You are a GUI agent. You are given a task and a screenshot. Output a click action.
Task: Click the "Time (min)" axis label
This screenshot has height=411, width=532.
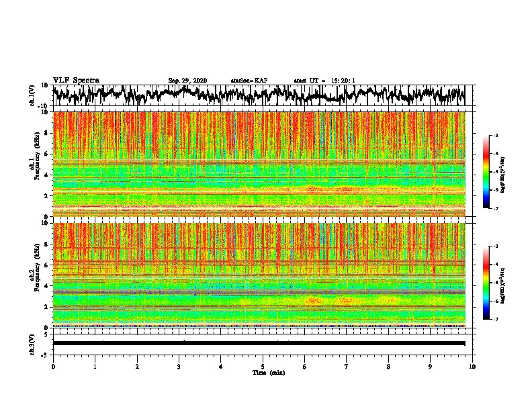coord(269,373)
